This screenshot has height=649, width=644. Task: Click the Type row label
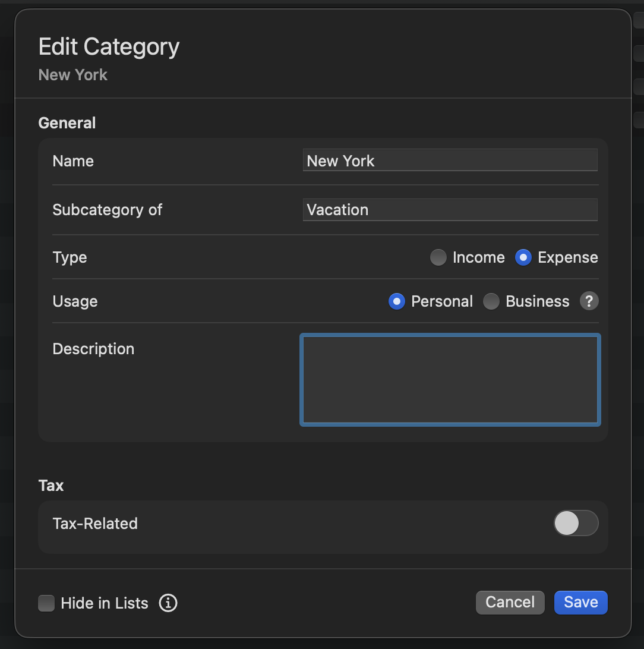coord(70,257)
